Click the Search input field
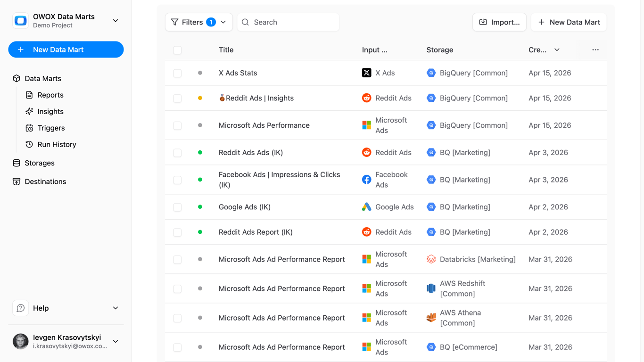The width and height of the screenshot is (644, 362). tap(288, 22)
